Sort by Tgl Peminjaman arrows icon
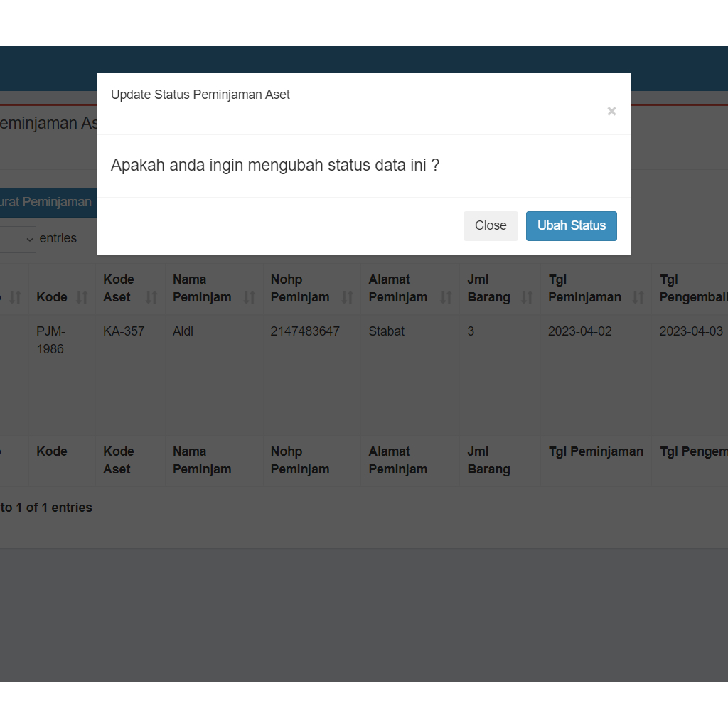728x728 pixels. pos(638,297)
